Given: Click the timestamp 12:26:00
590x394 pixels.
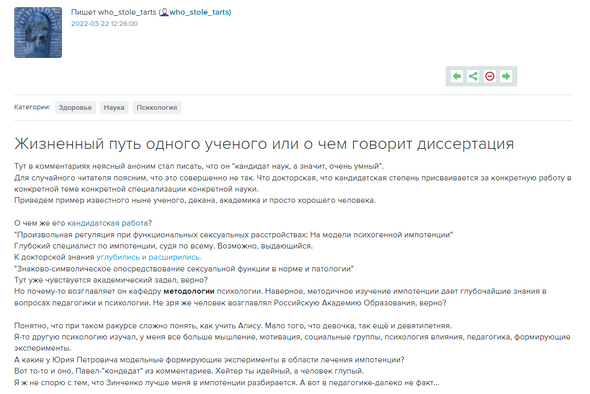Looking at the screenshot, I should (124, 24).
